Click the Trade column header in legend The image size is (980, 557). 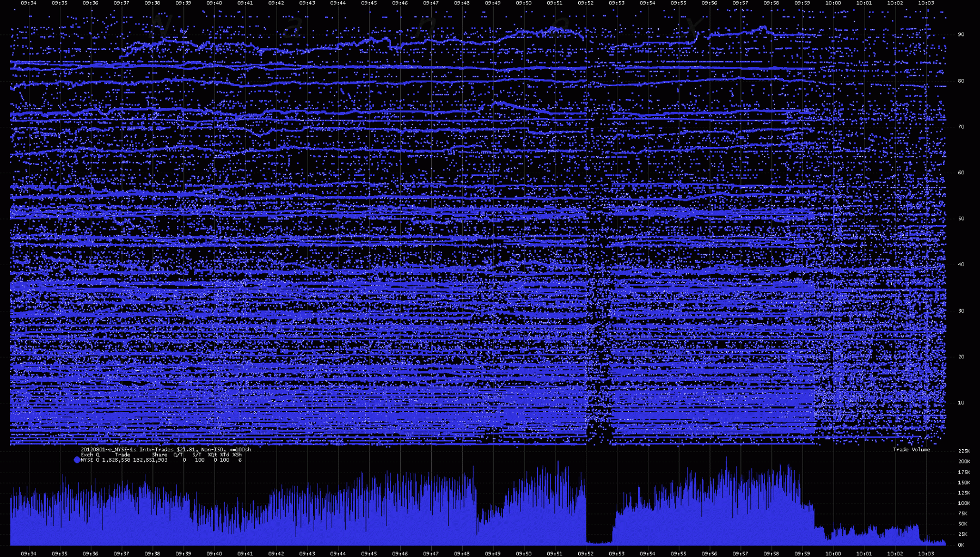click(122, 455)
